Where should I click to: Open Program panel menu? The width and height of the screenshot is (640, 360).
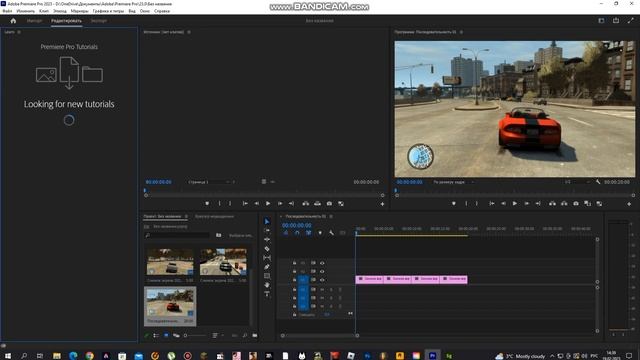[x=461, y=32]
